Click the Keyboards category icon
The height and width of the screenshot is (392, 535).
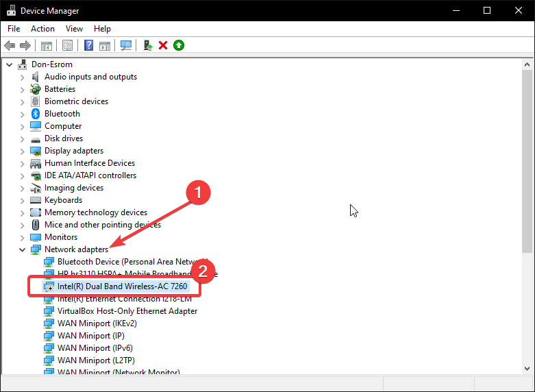pyautogui.click(x=36, y=200)
